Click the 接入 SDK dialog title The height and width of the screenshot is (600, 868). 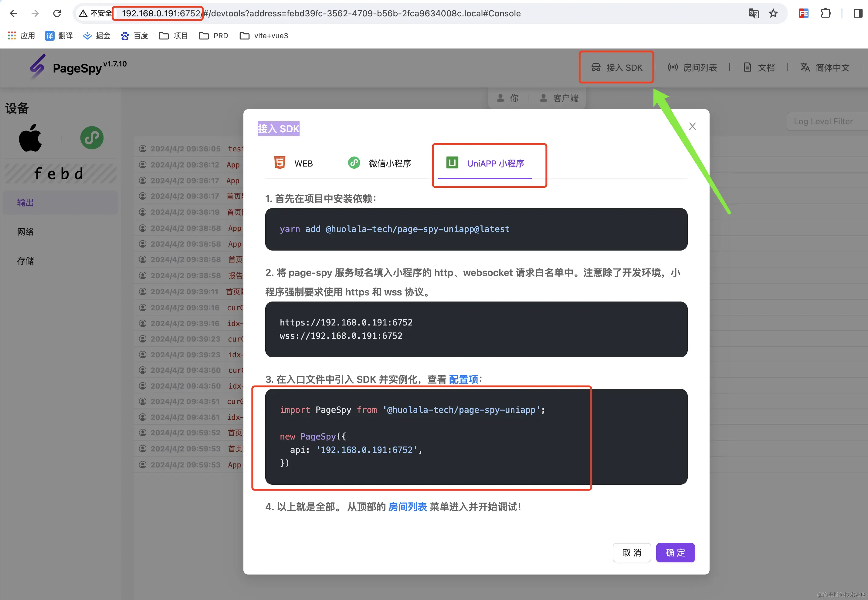coord(279,129)
